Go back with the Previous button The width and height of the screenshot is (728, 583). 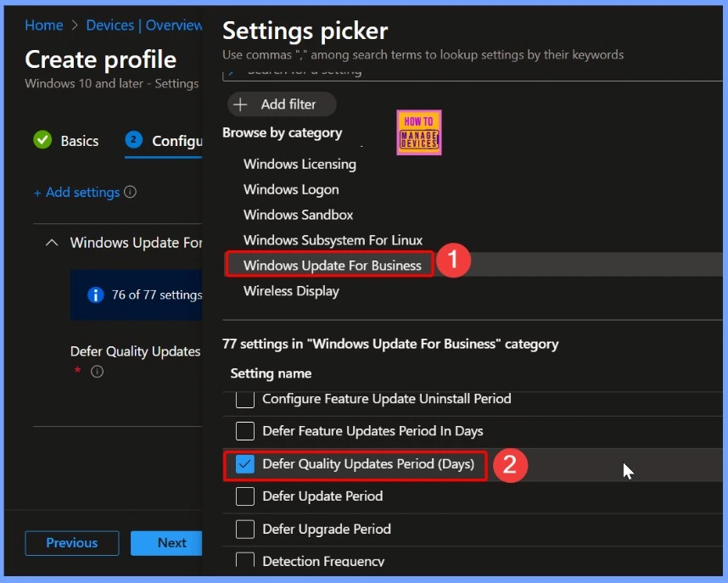pyautogui.click(x=72, y=543)
